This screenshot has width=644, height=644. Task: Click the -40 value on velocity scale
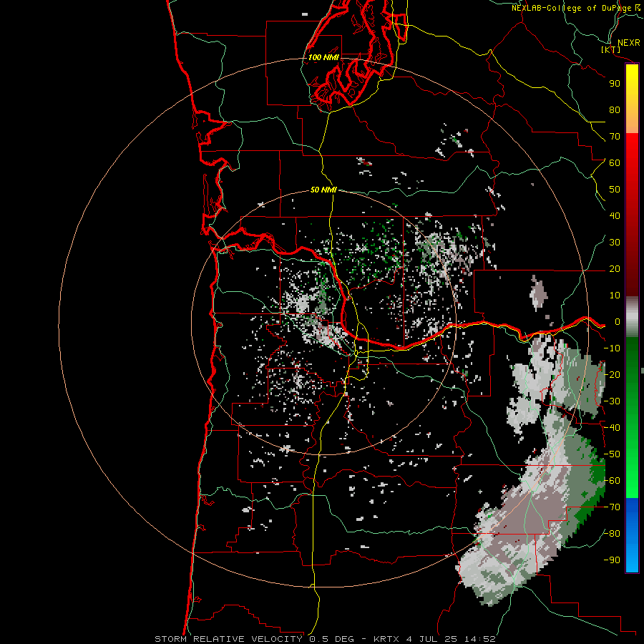coord(612,428)
